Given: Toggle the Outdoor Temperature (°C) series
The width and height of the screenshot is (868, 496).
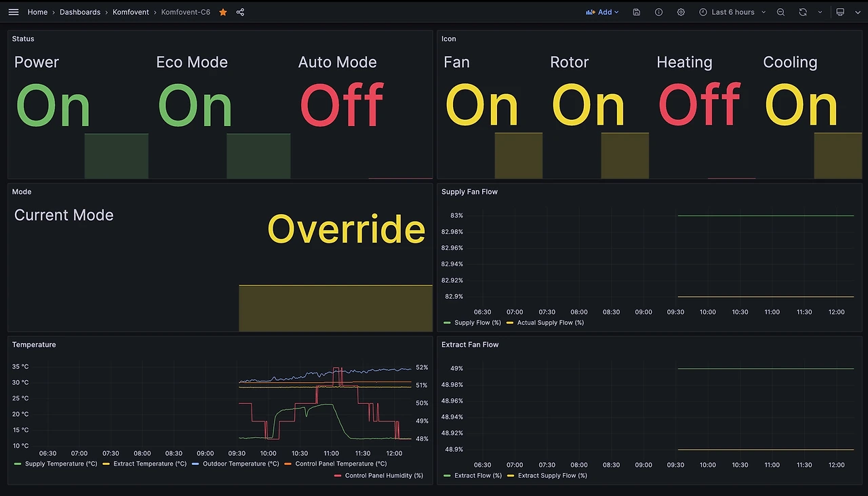Looking at the screenshot, I should click(241, 464).
